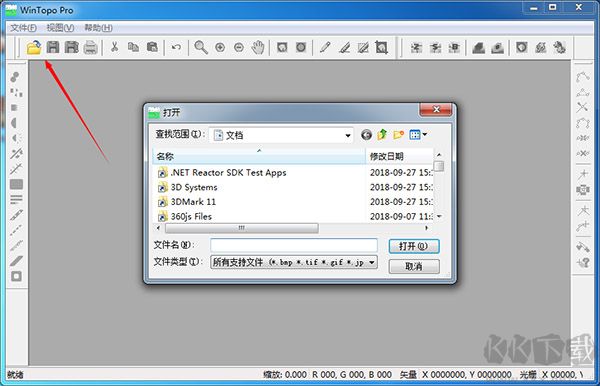Click the Paste clipboard toolbar icon
This screenshot has width=600, height=386.
pyautogui.click(x=152, y=47)
